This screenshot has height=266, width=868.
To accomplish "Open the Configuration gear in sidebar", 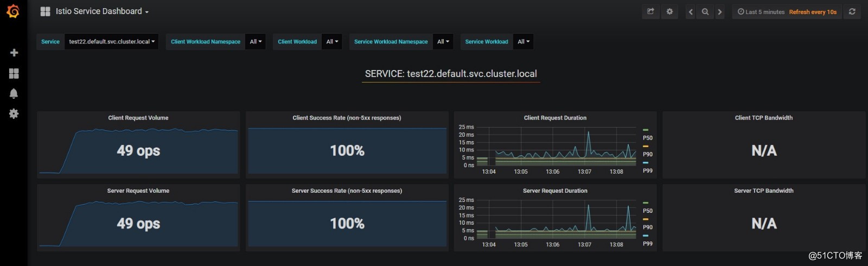I will pos(14,113).
